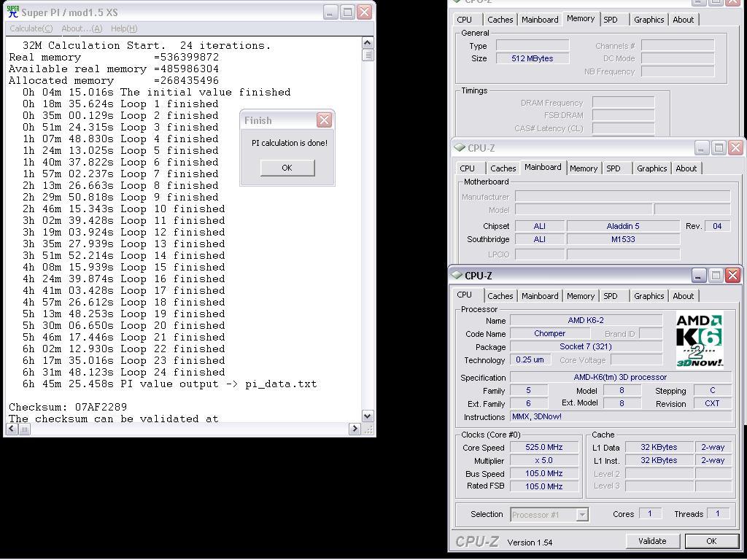This screenshot has width=747, height=560.
Task: Select Mainboard tab in top CPU-Z window
Action: tap(540, 20)
